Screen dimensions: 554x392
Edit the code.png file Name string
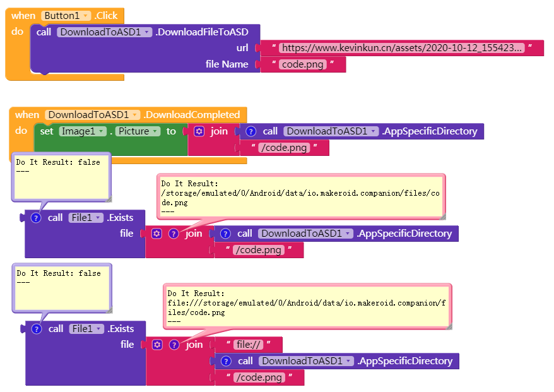pos(303,64)
